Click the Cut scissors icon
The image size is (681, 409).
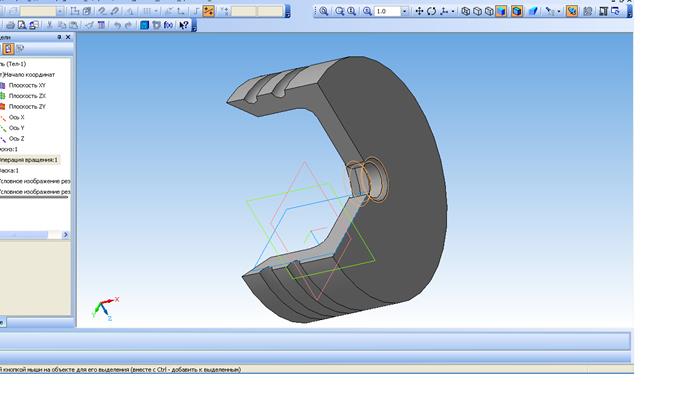coord(50,25)
